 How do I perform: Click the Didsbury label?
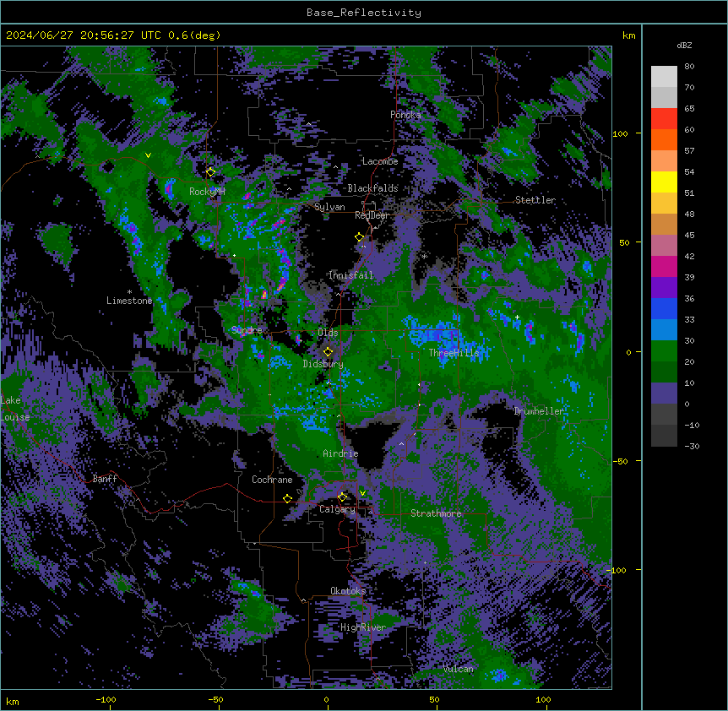pos(323,364)
